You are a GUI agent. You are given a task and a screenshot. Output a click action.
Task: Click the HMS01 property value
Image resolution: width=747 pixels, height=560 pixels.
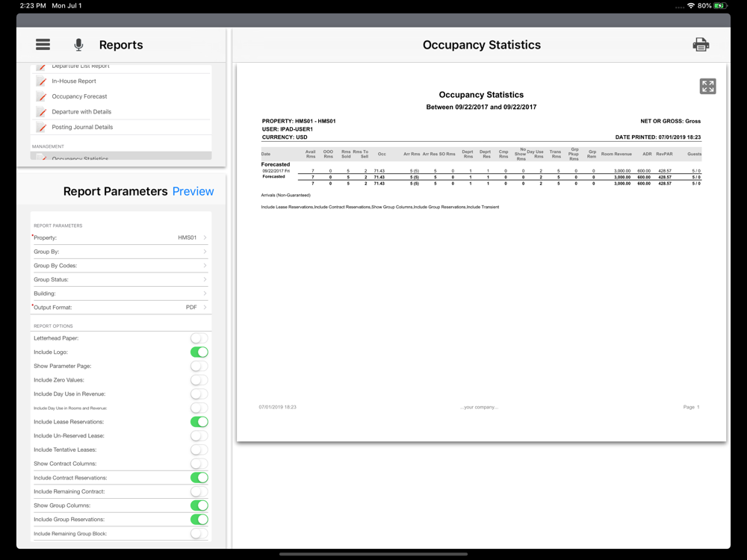pos(187,237)
